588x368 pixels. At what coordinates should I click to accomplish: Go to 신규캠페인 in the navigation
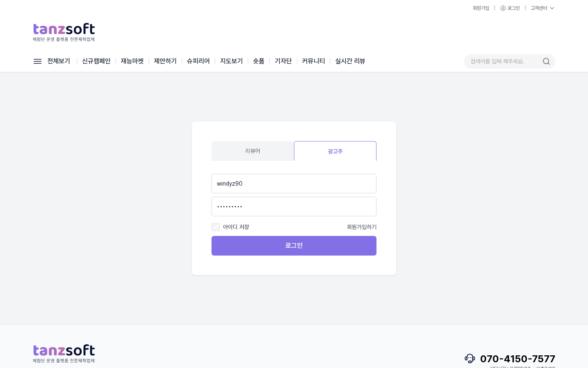pos(96,61)
